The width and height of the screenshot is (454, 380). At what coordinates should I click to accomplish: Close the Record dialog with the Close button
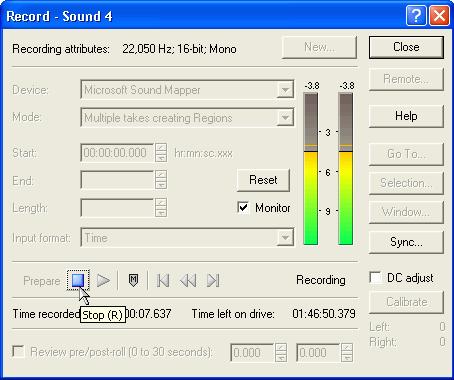tap(406, 47)
